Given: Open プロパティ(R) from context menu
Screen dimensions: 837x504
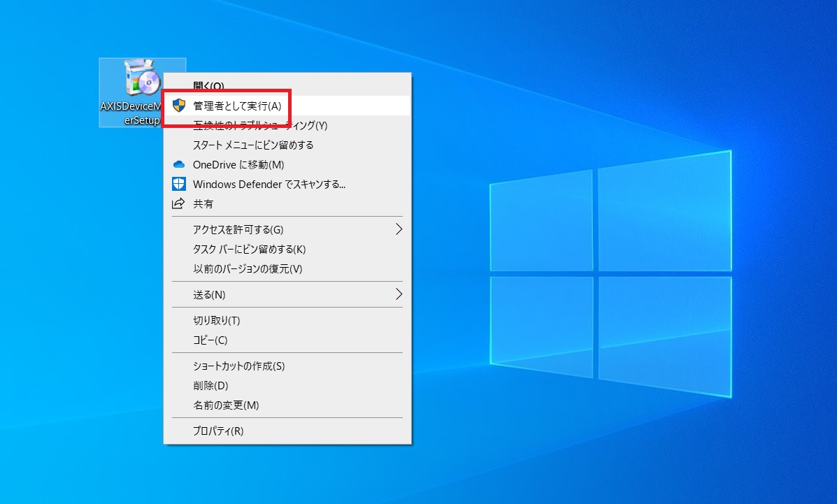Looking at the screenshot, I should tap(287, 431).
